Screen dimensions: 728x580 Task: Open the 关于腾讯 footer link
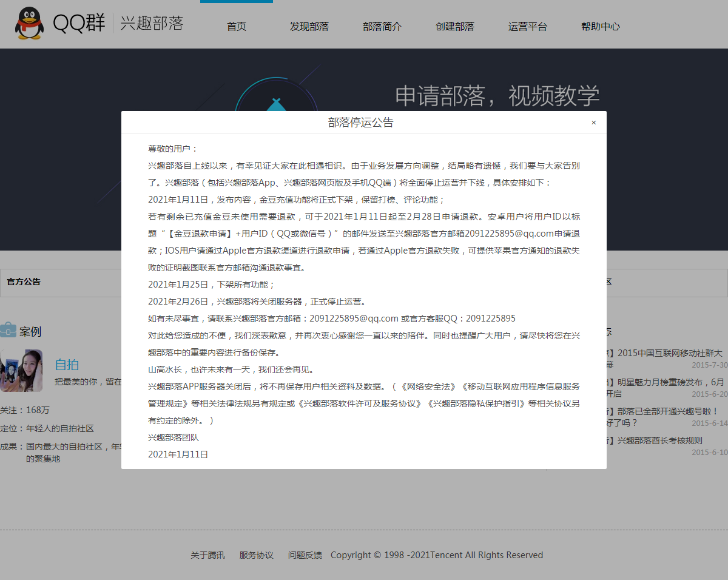pos(207,555)
